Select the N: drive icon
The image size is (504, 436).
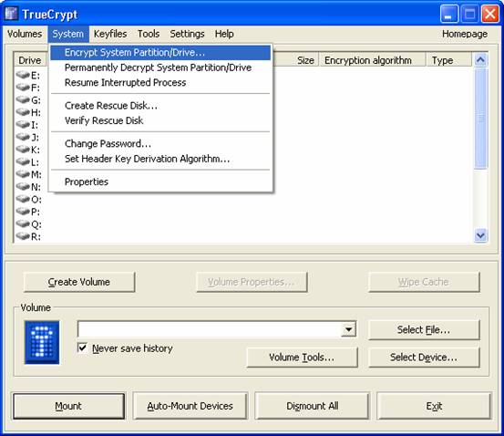point(23,187)
